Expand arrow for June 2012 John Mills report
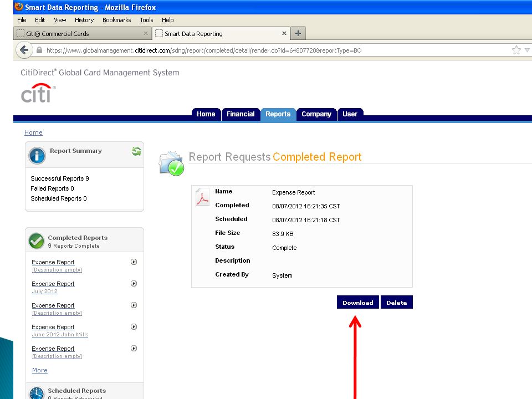 134,327
